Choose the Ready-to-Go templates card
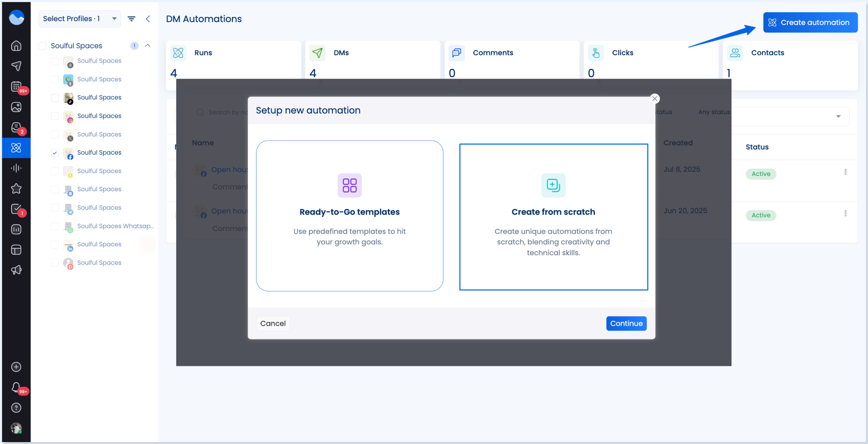 tap(349, 216)
